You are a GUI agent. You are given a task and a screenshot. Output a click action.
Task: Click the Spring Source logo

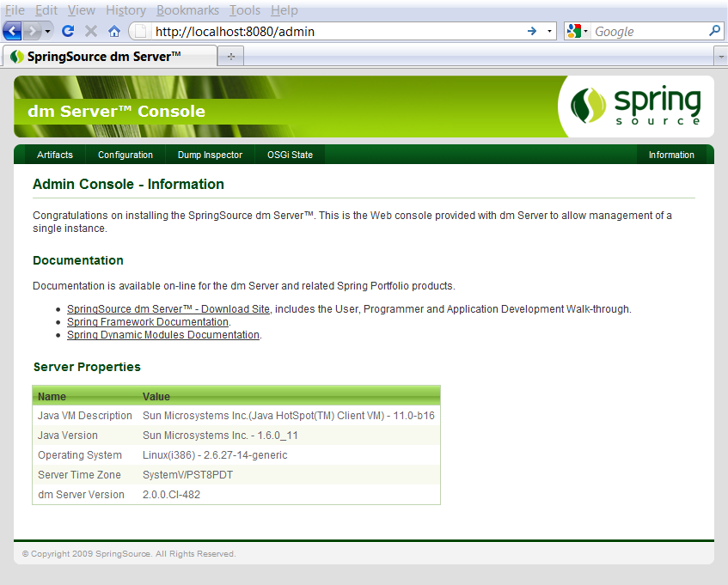tap(635, 106)
